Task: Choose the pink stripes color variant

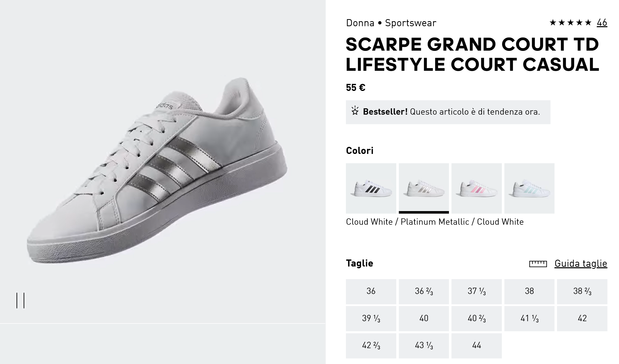Action: tap(477, 188)
